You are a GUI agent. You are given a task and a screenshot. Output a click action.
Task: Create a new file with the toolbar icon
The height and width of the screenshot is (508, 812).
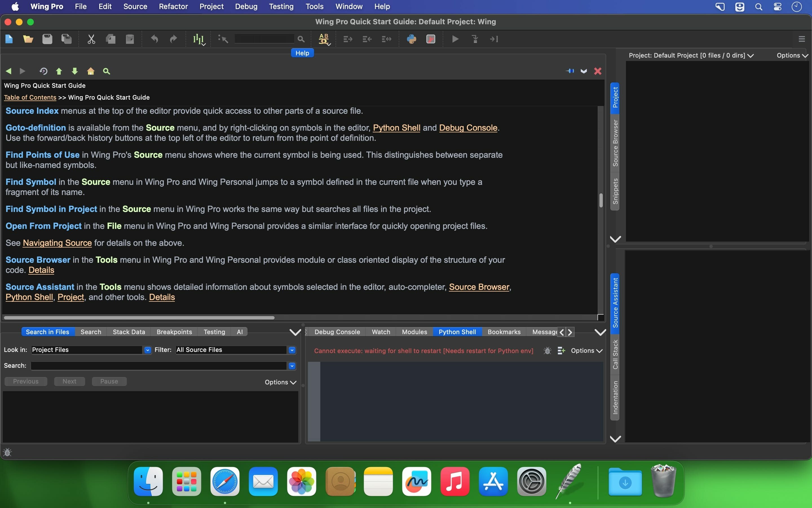click(9, 39)
